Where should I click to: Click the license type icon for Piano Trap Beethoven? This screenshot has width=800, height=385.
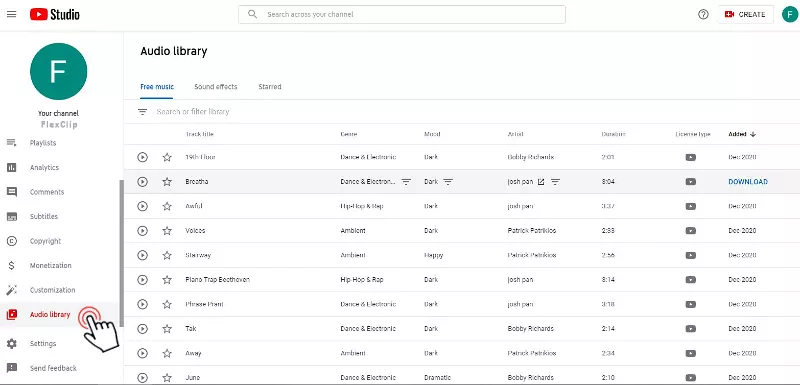tap(691, 279)
